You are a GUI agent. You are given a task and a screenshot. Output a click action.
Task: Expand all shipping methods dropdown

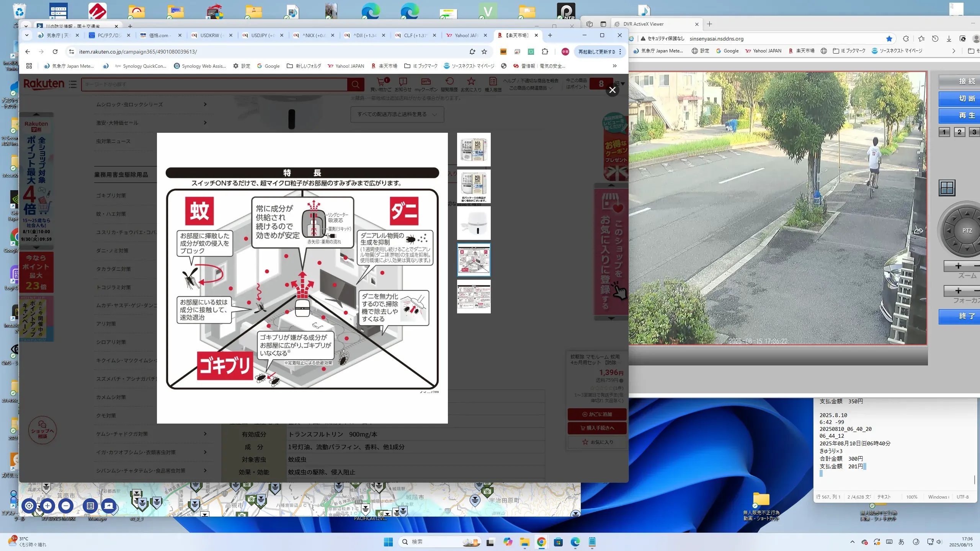point(397,114)
